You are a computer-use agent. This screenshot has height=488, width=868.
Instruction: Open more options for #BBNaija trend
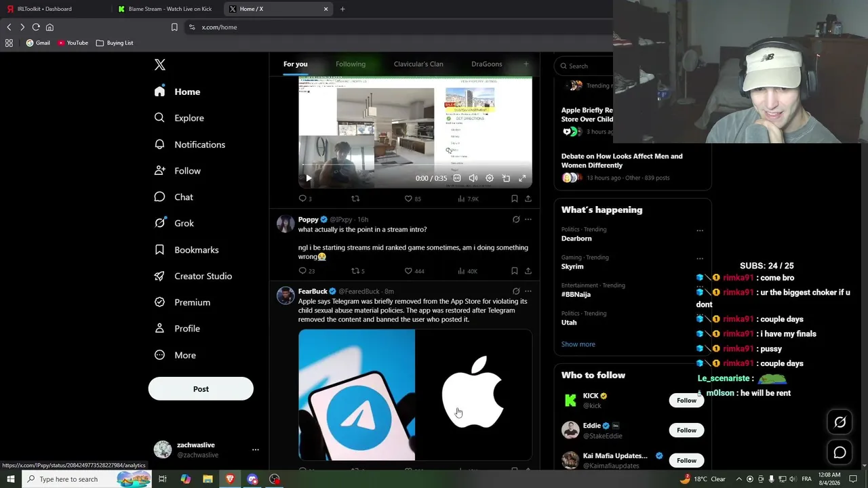click(700, 287)
